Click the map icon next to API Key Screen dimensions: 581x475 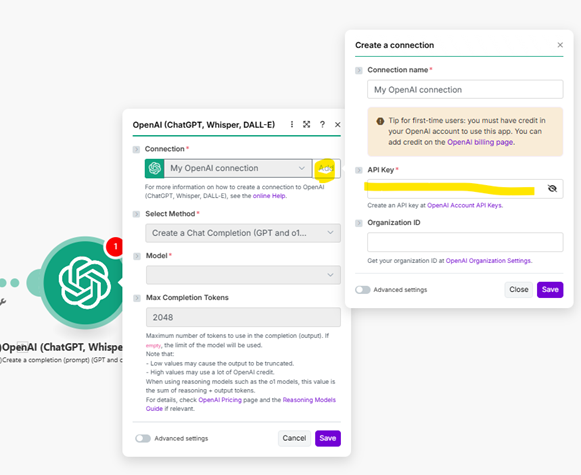point(359,170)
